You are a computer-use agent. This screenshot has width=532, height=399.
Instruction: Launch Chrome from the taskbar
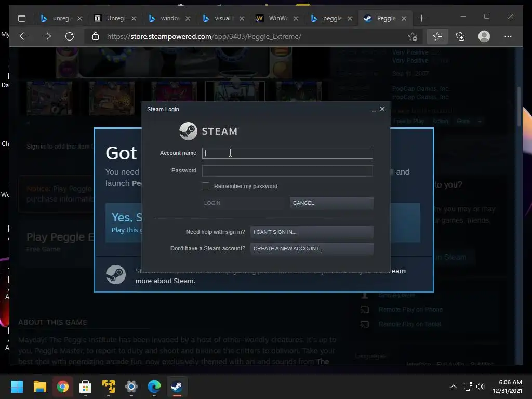(63, 387)
